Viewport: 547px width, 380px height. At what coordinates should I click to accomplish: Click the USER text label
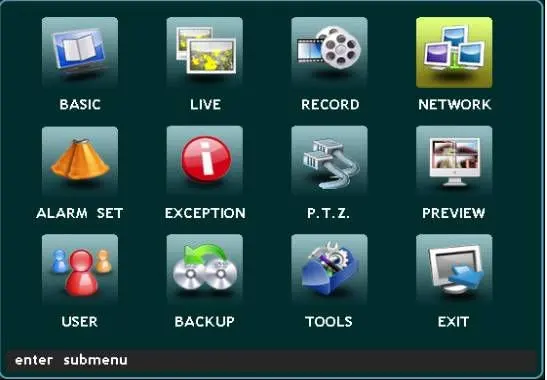[x=80, y=321]
